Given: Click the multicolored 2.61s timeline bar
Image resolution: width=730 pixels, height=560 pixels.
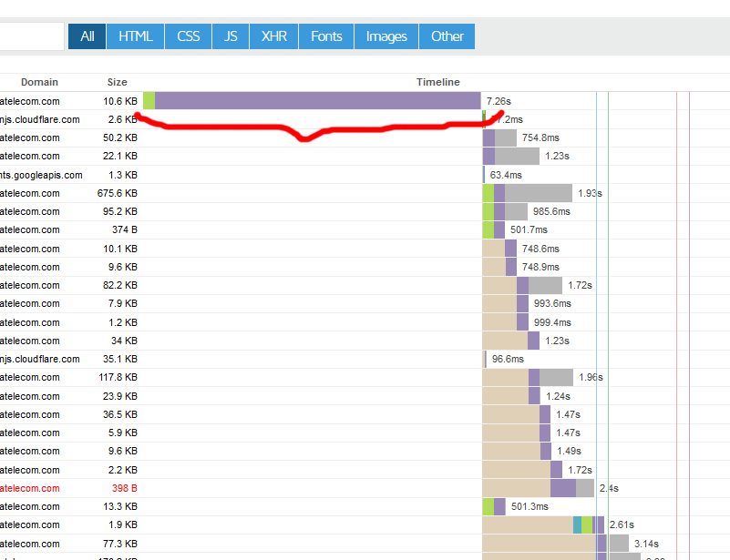Looking at the screenshot, I should (588, 524).
